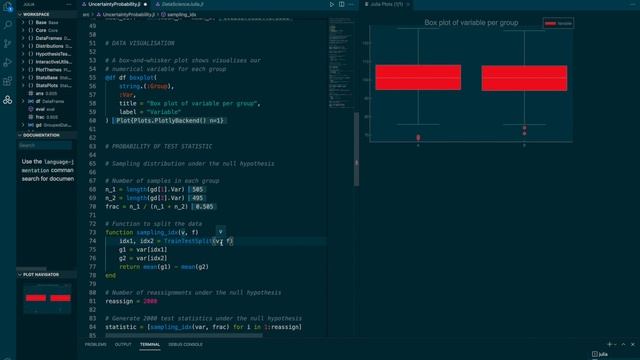
Task: Collapse the Workspace section header
Action: coord(47,14)
